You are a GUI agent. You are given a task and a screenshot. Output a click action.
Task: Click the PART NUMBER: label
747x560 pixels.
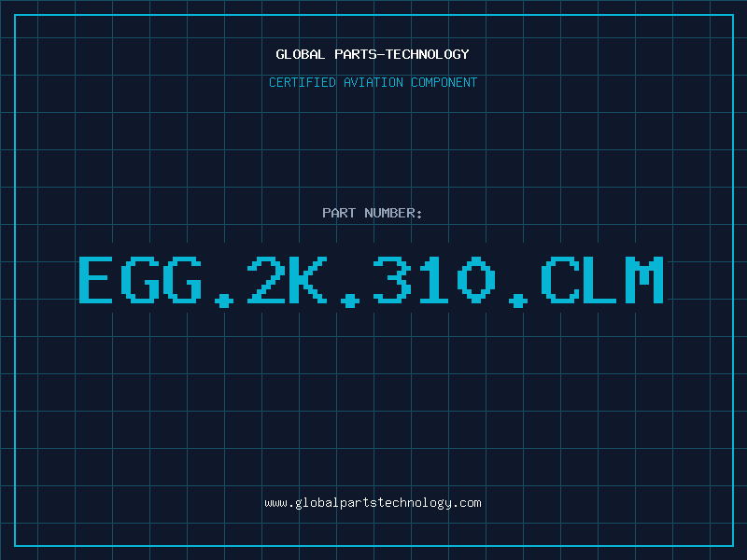[x=372, y=213]
